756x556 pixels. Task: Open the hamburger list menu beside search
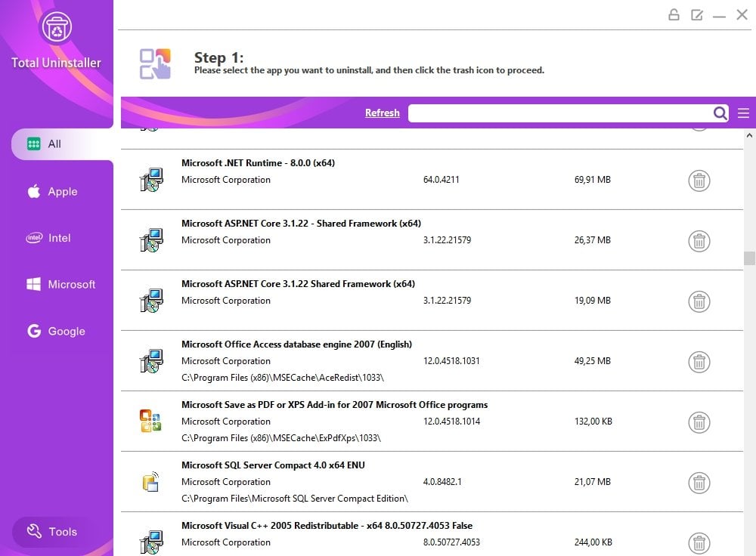coord(744,113)
